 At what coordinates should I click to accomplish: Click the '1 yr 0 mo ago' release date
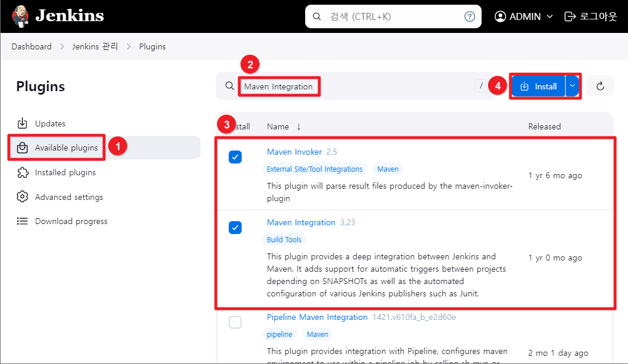tap(555, 258)
